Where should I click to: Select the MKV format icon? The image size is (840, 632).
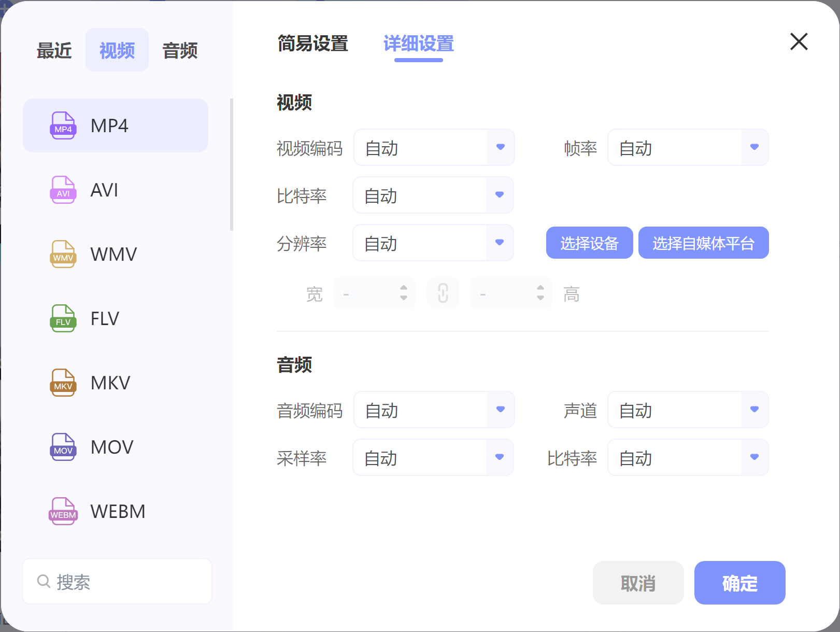tap(62, 383)
